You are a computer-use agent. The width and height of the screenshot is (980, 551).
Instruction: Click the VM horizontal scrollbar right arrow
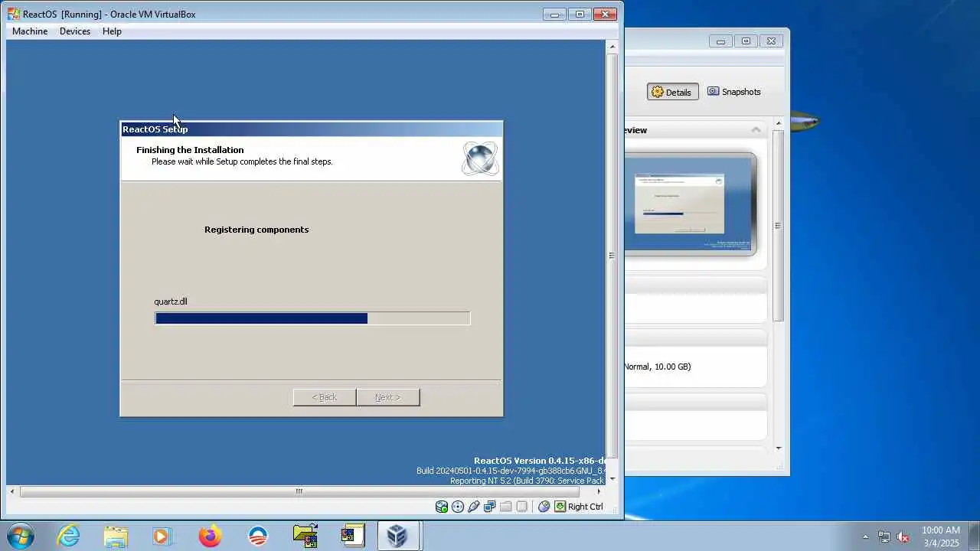click(599, 491)
